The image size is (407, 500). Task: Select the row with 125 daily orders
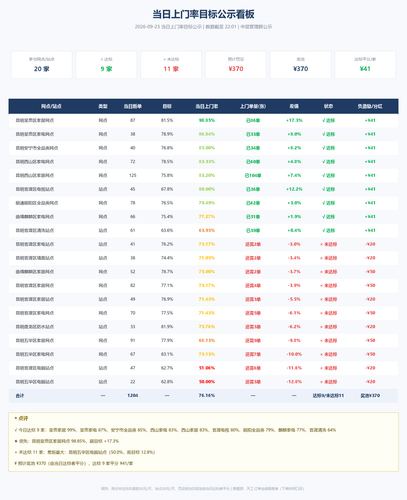203,175
